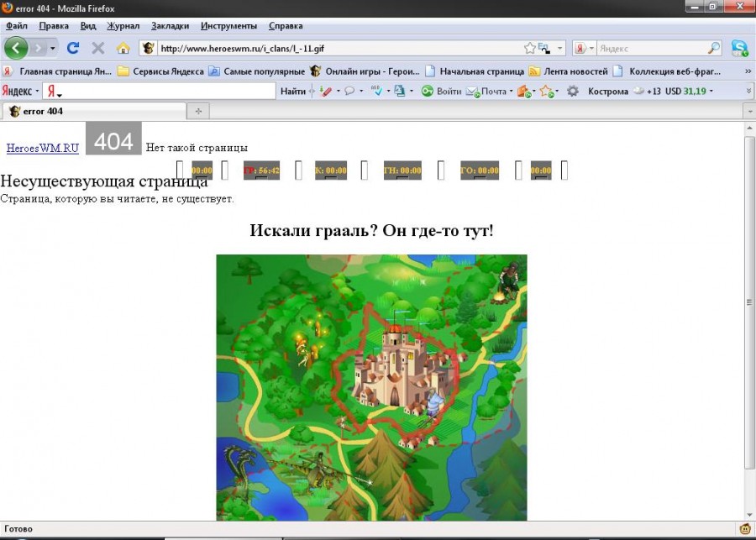
Task: Follow the HeroesWM.RU link
Action: (43, 148)
